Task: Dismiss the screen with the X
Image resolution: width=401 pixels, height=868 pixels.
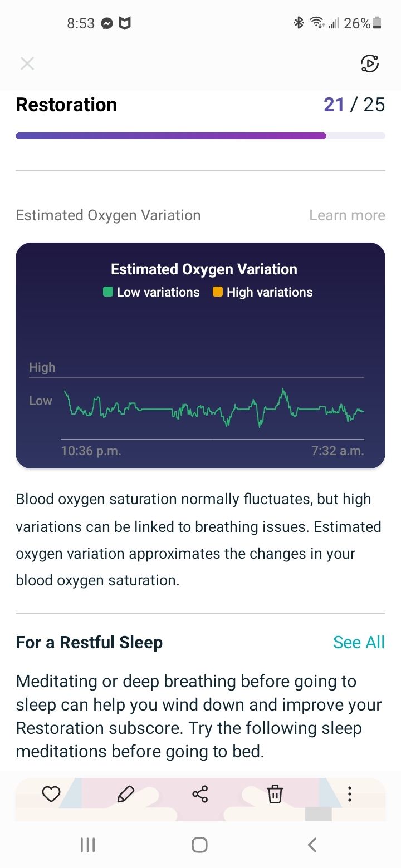Action: pos(27,63)
